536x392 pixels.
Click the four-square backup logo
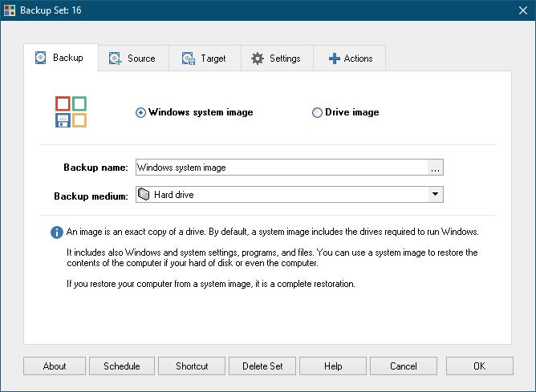point(71,111)
